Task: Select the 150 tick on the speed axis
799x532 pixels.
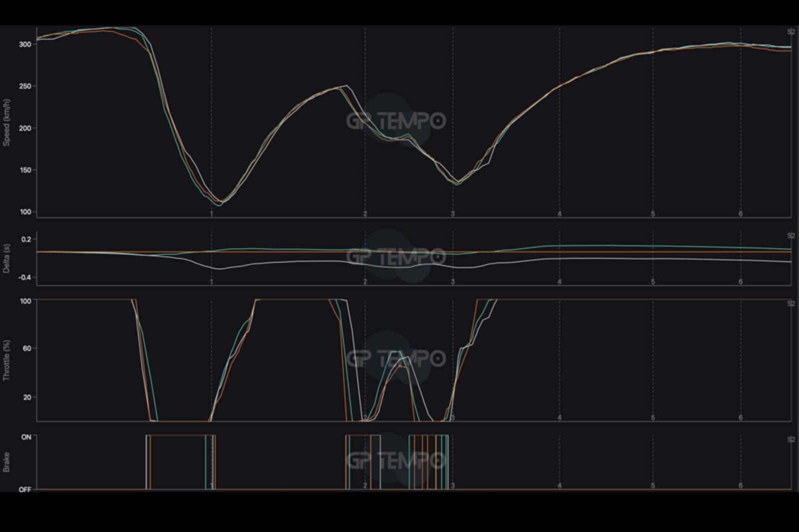Action: (x=25, y=170)
